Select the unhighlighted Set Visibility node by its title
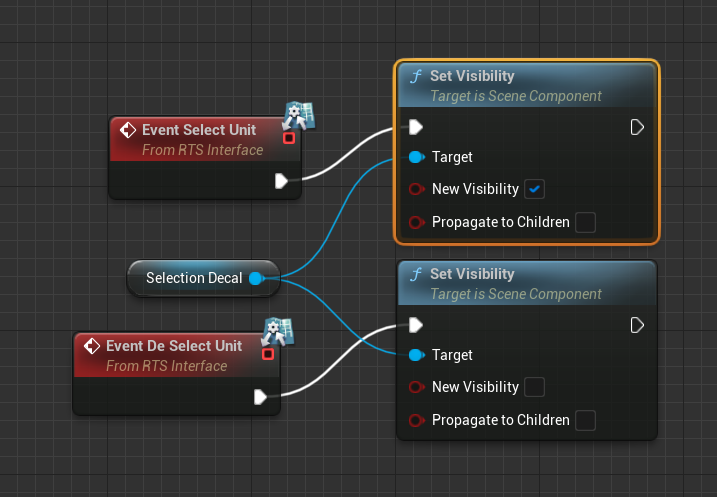The width and height of the screenshot is (717, 497). (x=472, y=274)
